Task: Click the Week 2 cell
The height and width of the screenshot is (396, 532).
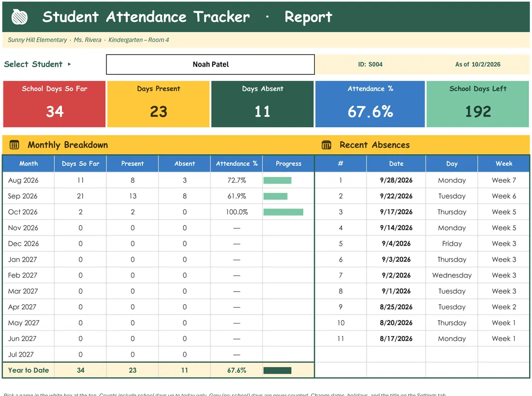Action: click(504, 307)
